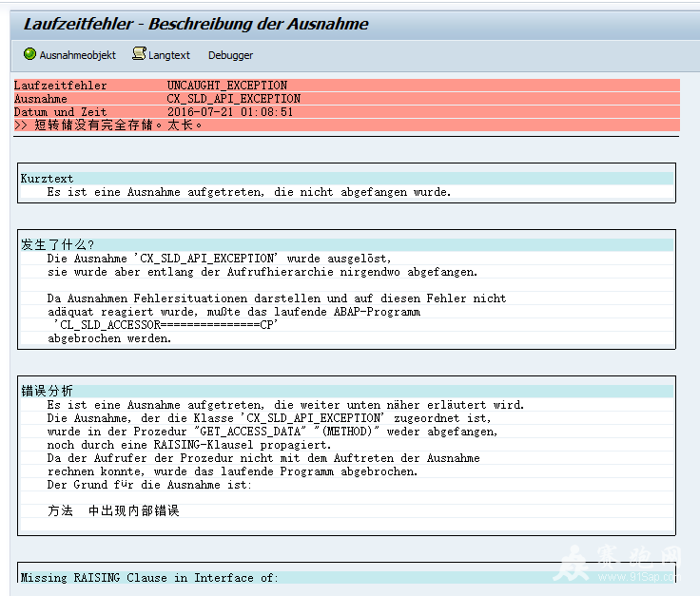Click the program name CL_SLD_ACCESSOR===CP
The width and height of the screenshot is (700, 596).
pos(165,325)
